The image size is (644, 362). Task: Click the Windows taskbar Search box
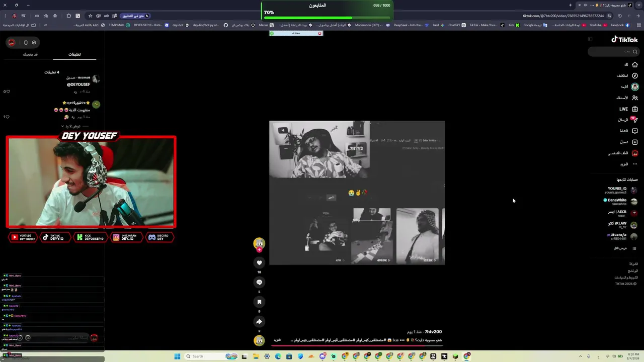(x=211, y=356)
